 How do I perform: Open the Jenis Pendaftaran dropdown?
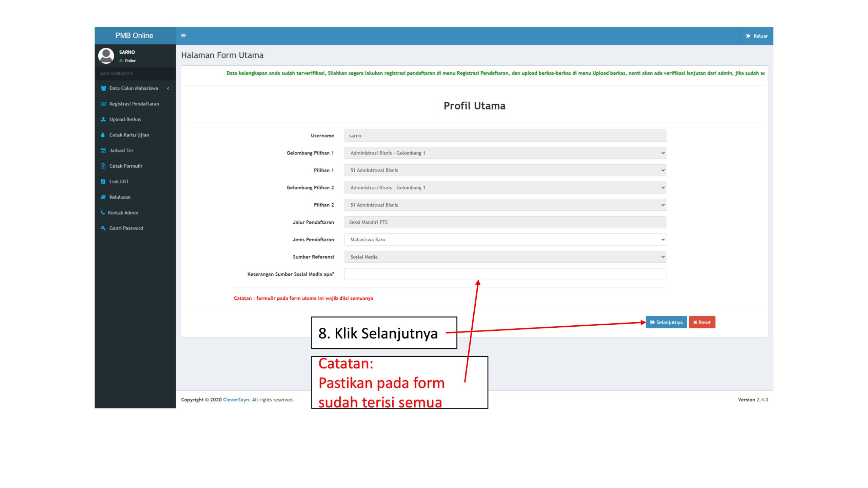pos(505,240)
